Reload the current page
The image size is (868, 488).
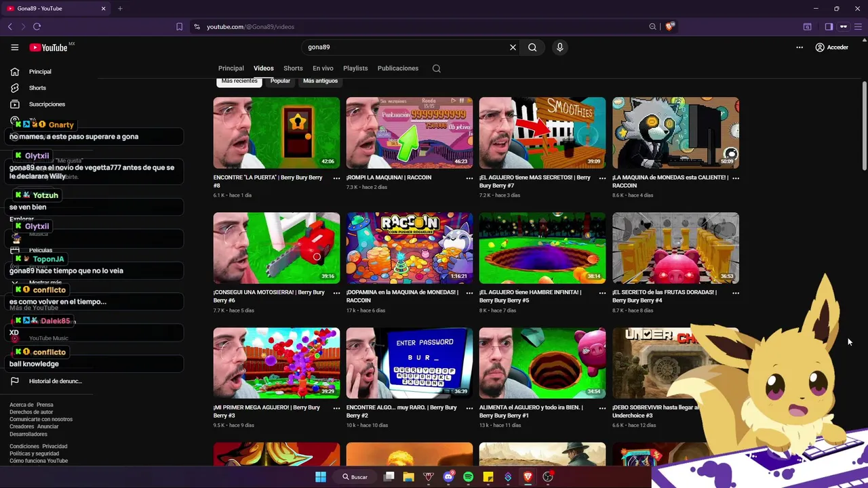pyautogui.click(x=37, y=26)
